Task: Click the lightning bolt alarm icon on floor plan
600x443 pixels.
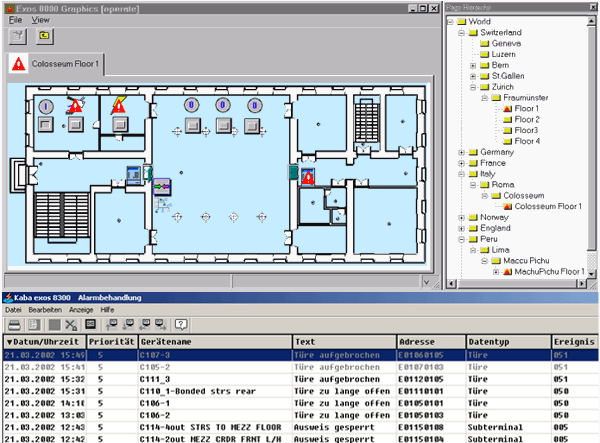Action: click(x=119, y=105)
